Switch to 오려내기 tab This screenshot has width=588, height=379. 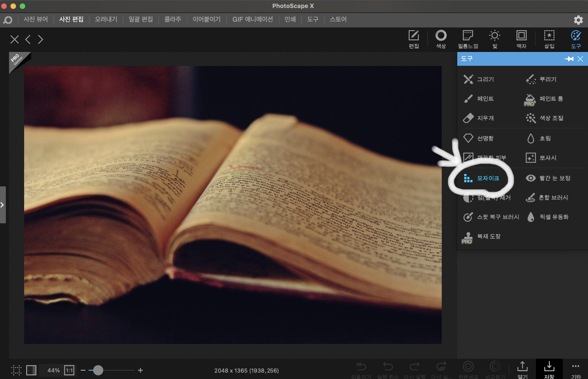[106, 19]
